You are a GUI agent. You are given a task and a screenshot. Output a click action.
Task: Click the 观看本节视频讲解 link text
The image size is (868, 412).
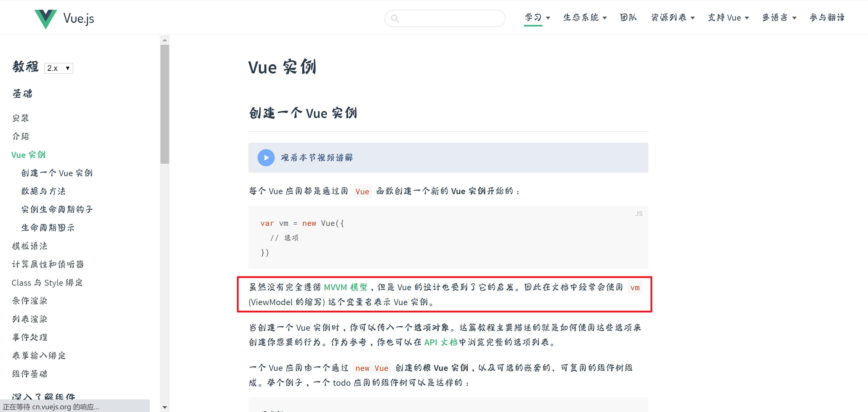pyautogui.click(x=317, y=158)
